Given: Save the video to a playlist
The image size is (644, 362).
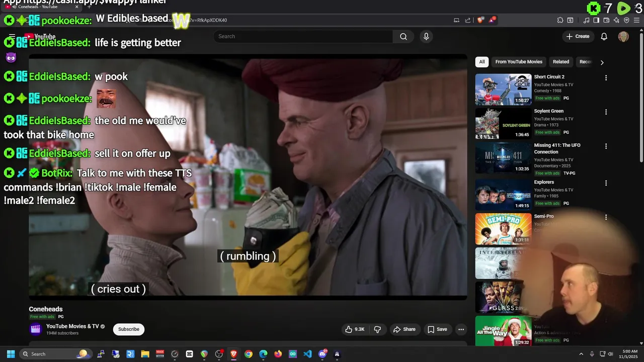Looking at the screenshot, I should coord(437,329).
